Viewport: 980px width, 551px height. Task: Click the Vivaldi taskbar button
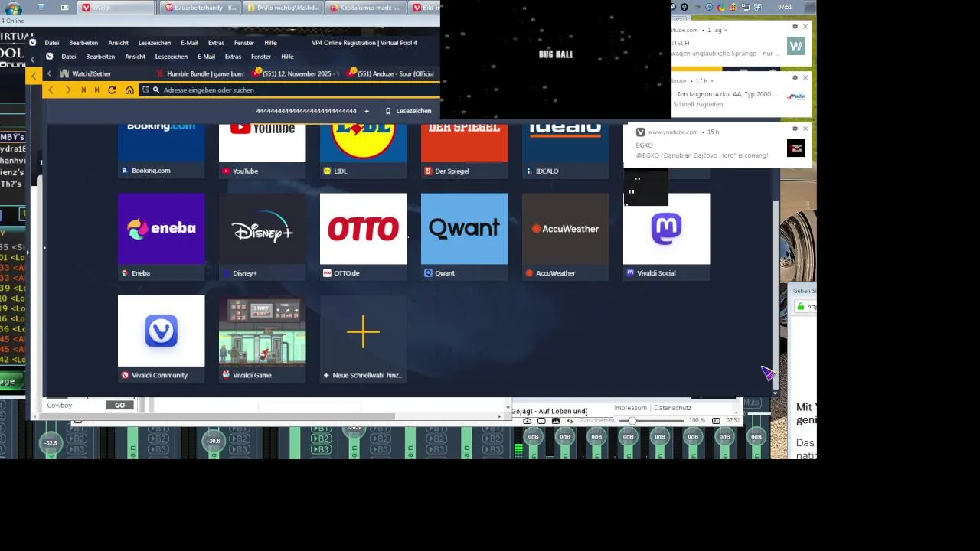(117, 8)
